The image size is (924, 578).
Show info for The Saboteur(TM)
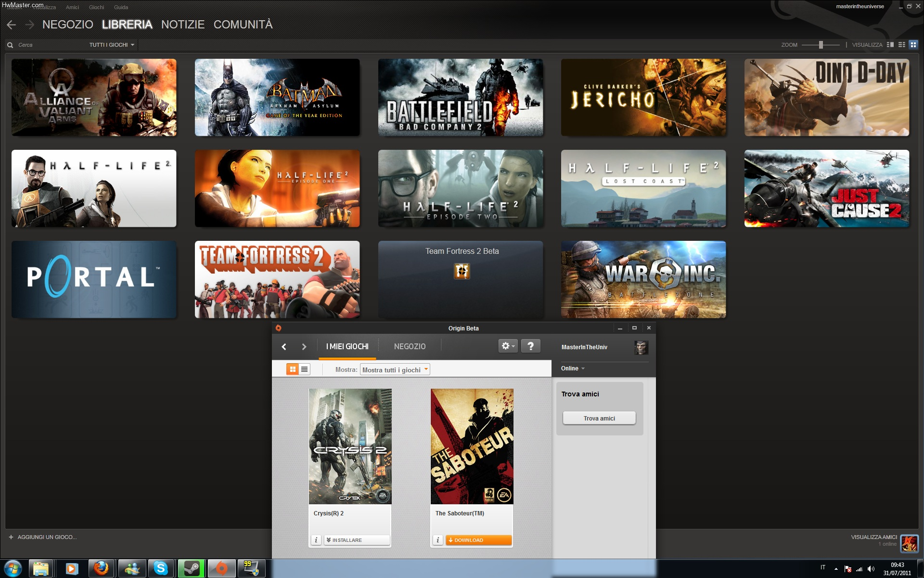pyautogui.click(x=438, y=540)
